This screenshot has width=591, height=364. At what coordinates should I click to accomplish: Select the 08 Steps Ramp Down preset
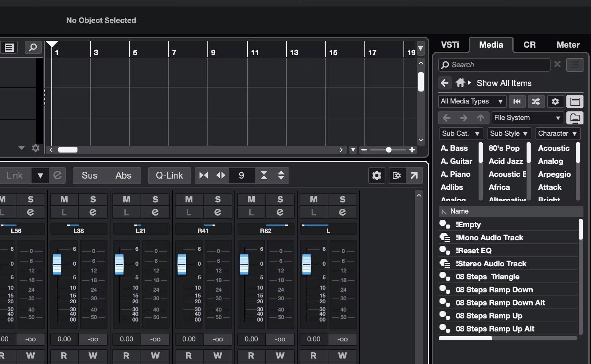(x=508, y=290)
